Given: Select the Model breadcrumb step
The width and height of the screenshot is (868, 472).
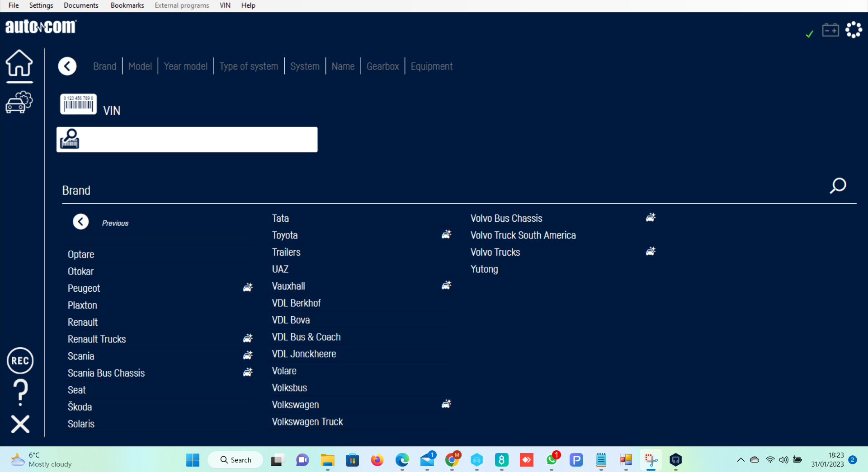Looking at the screenshot, I should click(x=140, y=66).
